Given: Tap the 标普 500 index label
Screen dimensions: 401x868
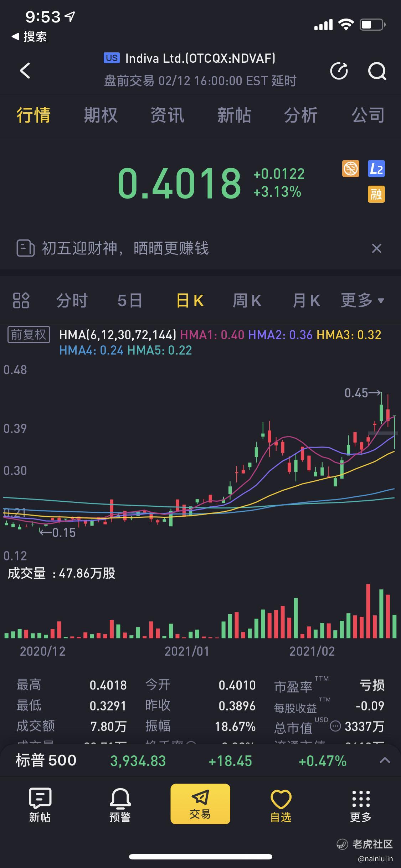Looking at the screenshot, I should pyautogui.click(x=46, y=760).
